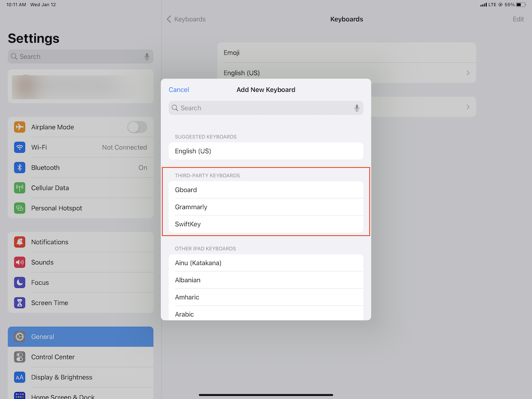Cancel adding a new keyboard
The width and height of the screenshot is (532, 399).
click(x=179, y=89)
